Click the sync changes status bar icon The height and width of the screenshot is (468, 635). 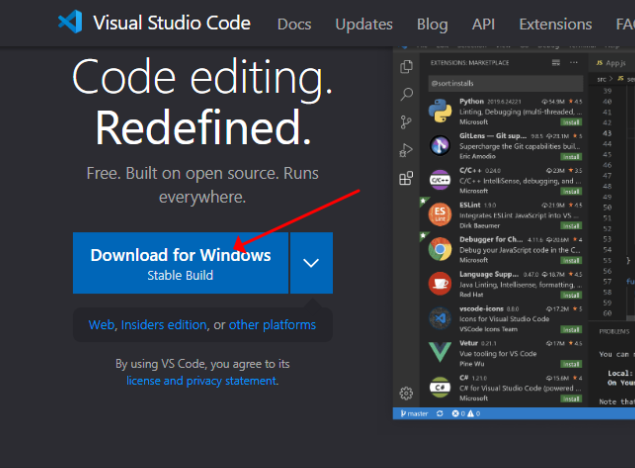coord(440,413)
